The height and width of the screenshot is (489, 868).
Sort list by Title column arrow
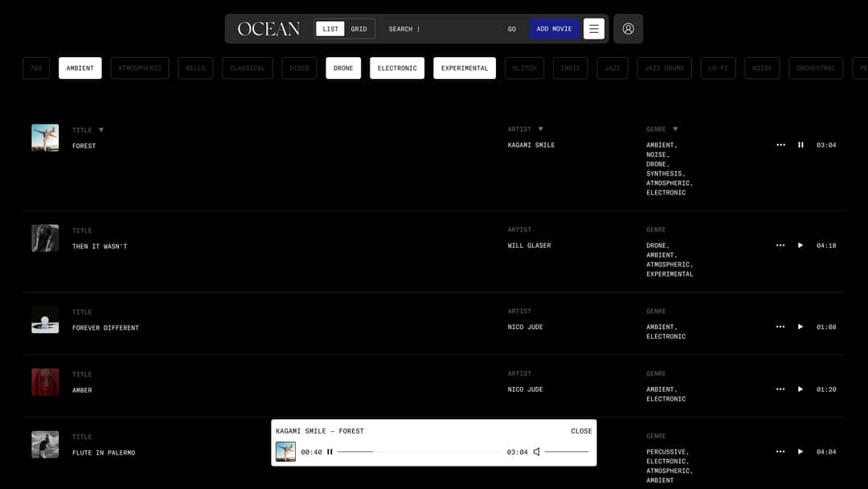click(x=101, y=129)
